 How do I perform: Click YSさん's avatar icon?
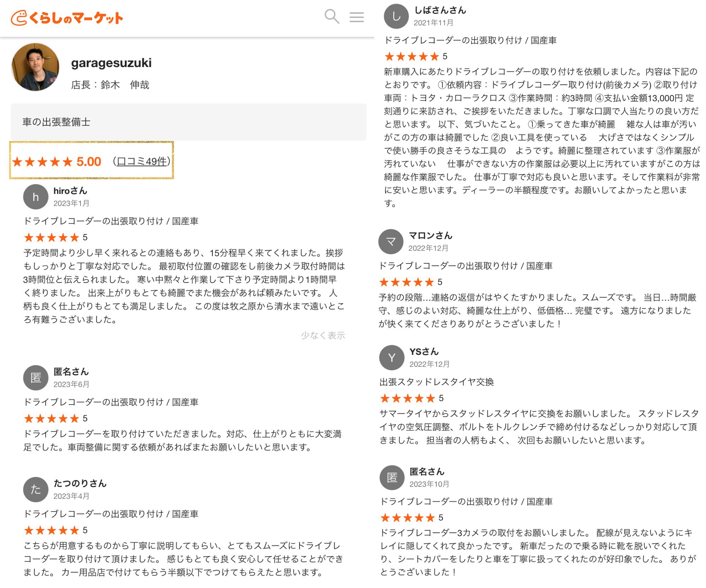pyautogui.click(x=391, y=358)
